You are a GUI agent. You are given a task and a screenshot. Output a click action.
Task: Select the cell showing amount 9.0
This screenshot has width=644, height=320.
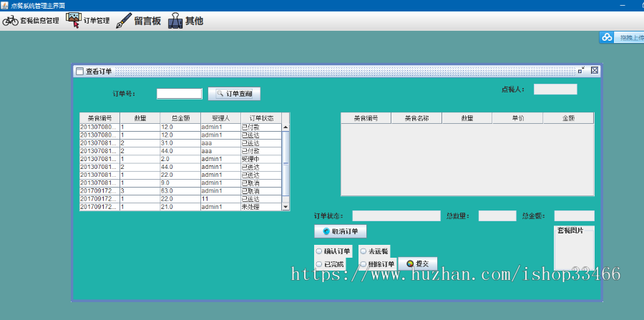tap(180, 183)
